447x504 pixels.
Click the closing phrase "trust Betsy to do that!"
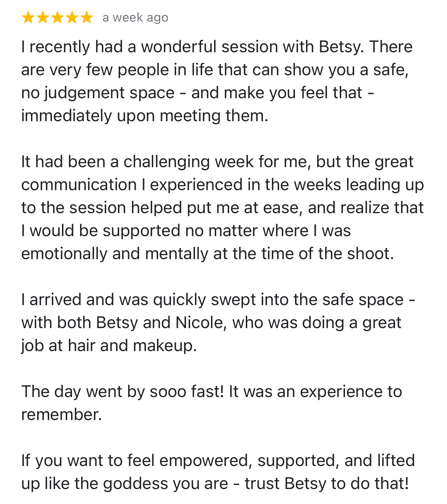(326, 483)
